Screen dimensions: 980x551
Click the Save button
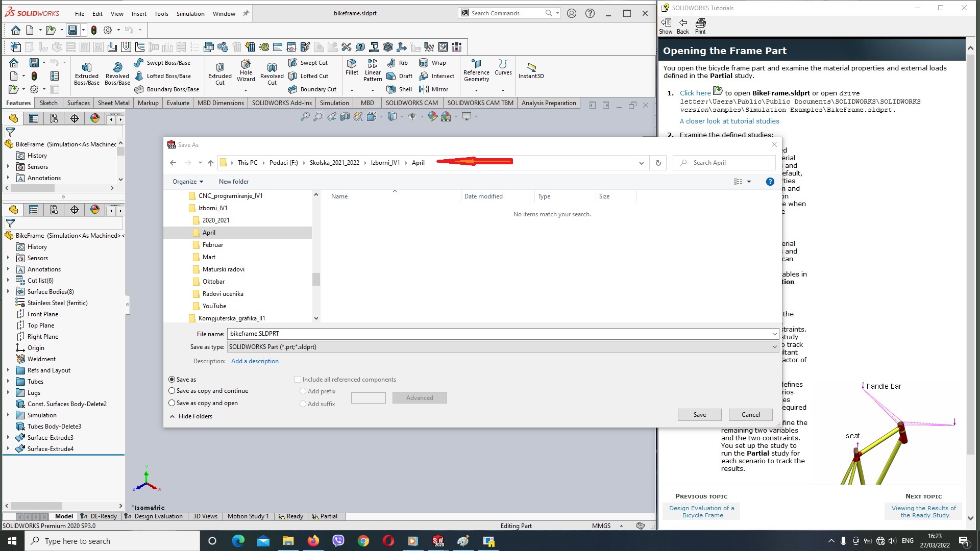tap(699, 415)
